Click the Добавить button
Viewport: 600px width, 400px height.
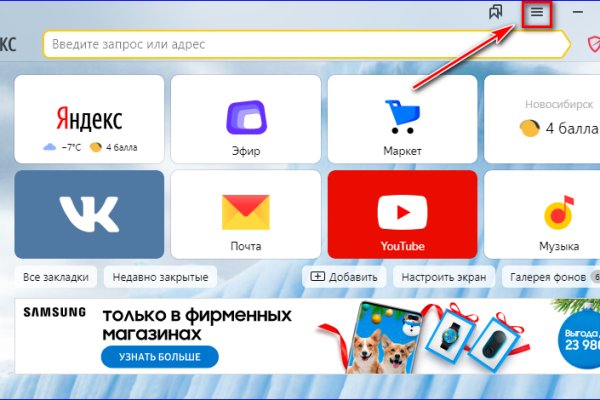344,277
